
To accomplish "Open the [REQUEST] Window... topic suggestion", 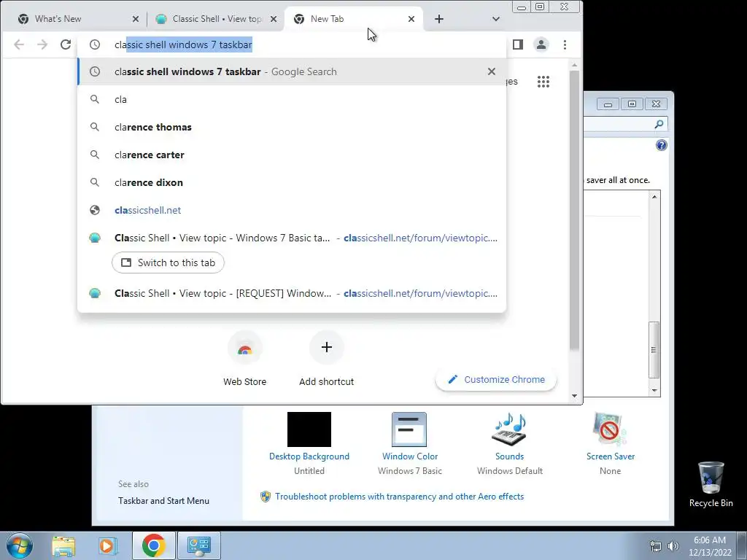I will (292, 293).
